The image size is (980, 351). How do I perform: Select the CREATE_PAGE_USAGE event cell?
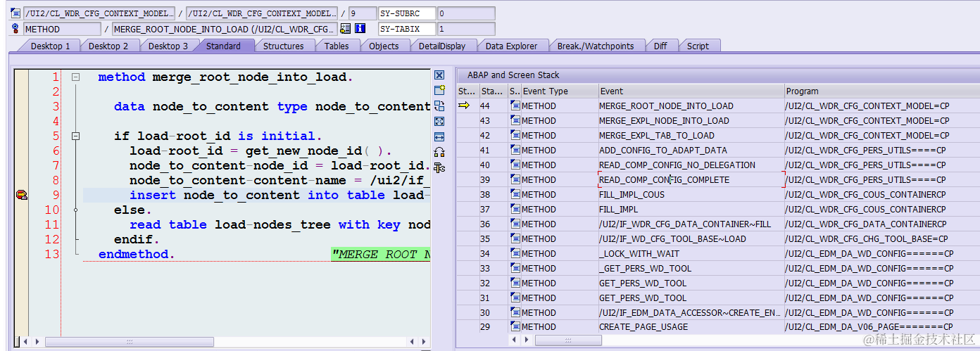691,327
